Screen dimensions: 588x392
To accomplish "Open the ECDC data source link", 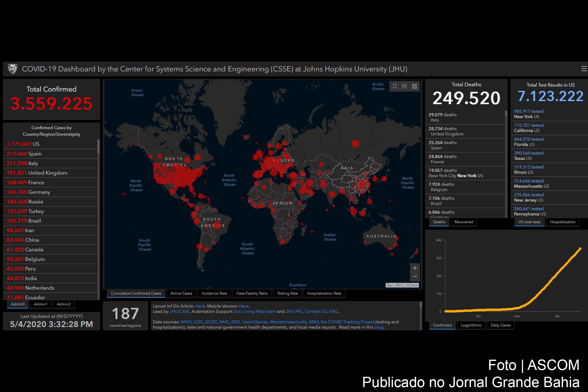I will pyautogui.click(x=211, y=322).
